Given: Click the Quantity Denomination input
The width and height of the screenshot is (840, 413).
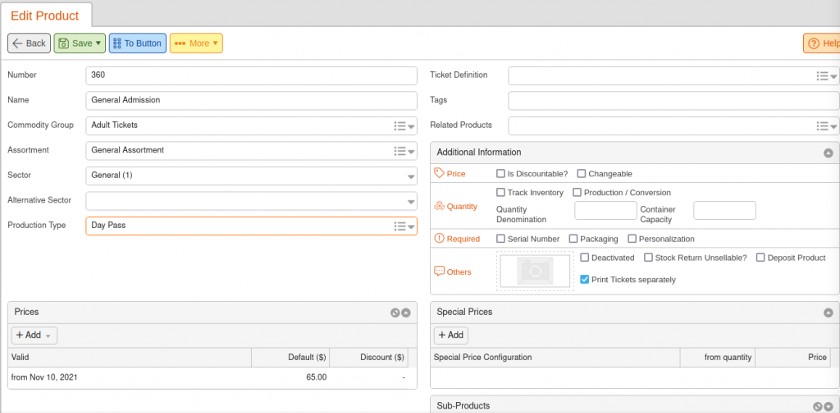Looking at the screenshot, I should pos(605,211).
